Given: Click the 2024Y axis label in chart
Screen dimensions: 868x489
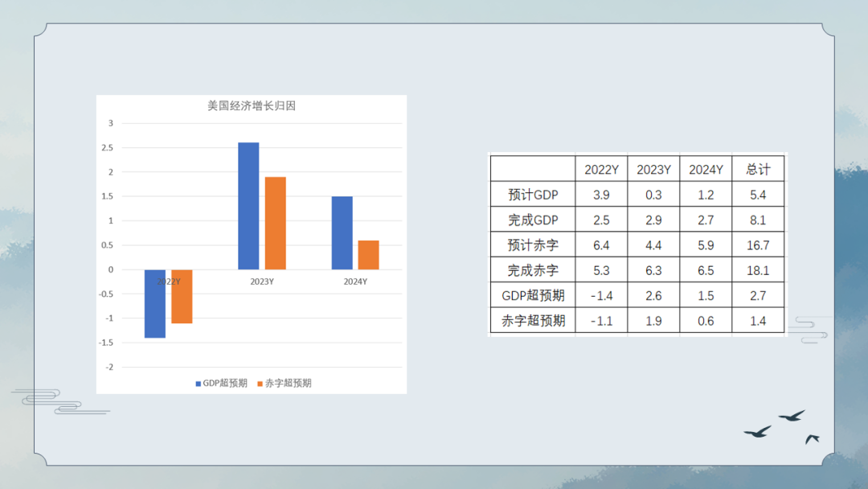Looking at the screenshot, I should tap(355, 281).
